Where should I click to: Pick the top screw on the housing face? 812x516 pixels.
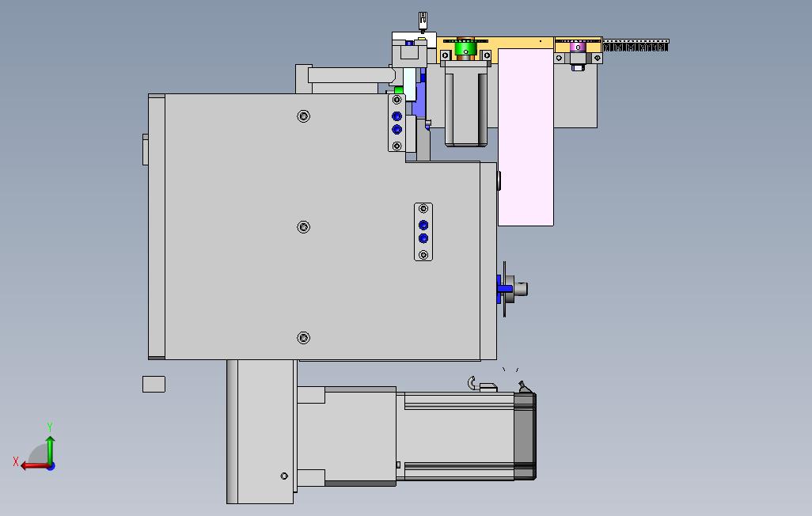(303, 116)
